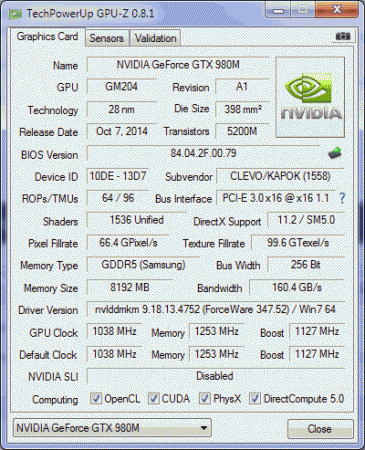Click the Bandwidth field 160.4 GB/s
Viewport: 365px width, 450px height.
click(297, 287)
